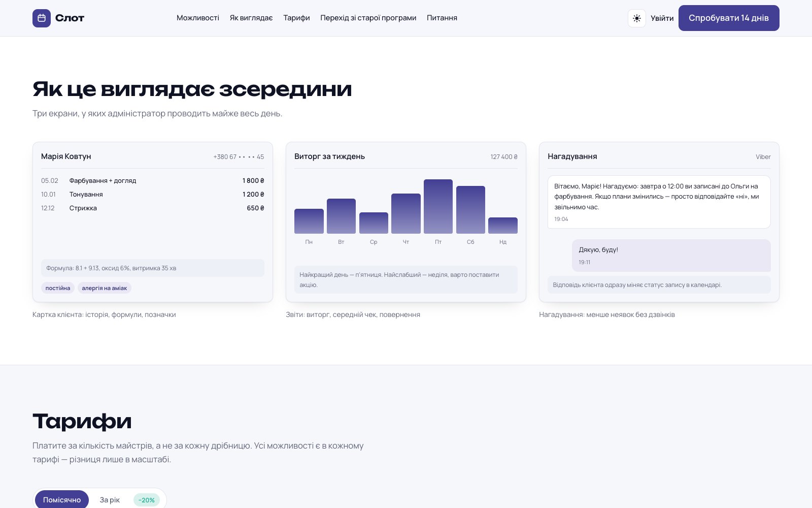Click the Вт bar in revenue chart

click(341, 216)
